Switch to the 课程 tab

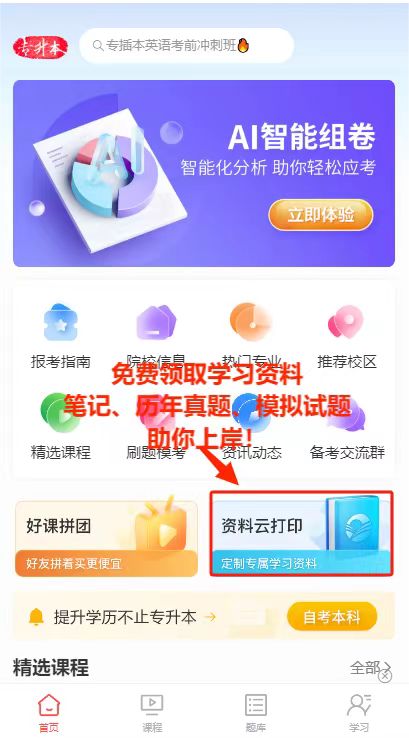click(x=152, y=713)
